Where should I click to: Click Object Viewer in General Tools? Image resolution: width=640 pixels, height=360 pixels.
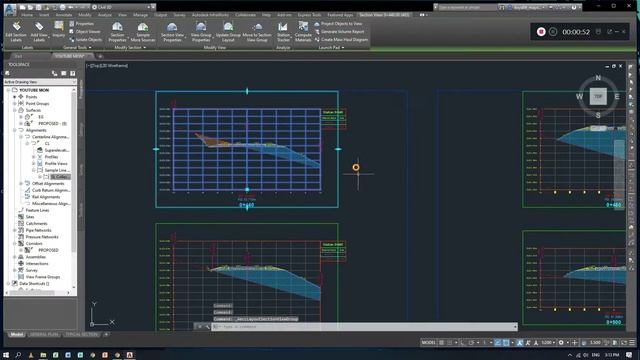pyautogui.click(x=85, y=31)
